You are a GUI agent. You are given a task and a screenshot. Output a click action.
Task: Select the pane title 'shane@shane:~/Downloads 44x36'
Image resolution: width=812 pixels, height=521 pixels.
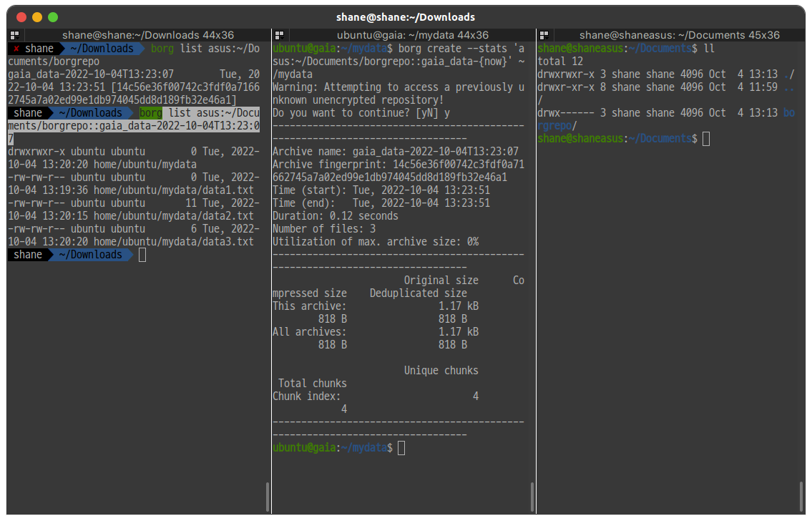coord(148,35)
